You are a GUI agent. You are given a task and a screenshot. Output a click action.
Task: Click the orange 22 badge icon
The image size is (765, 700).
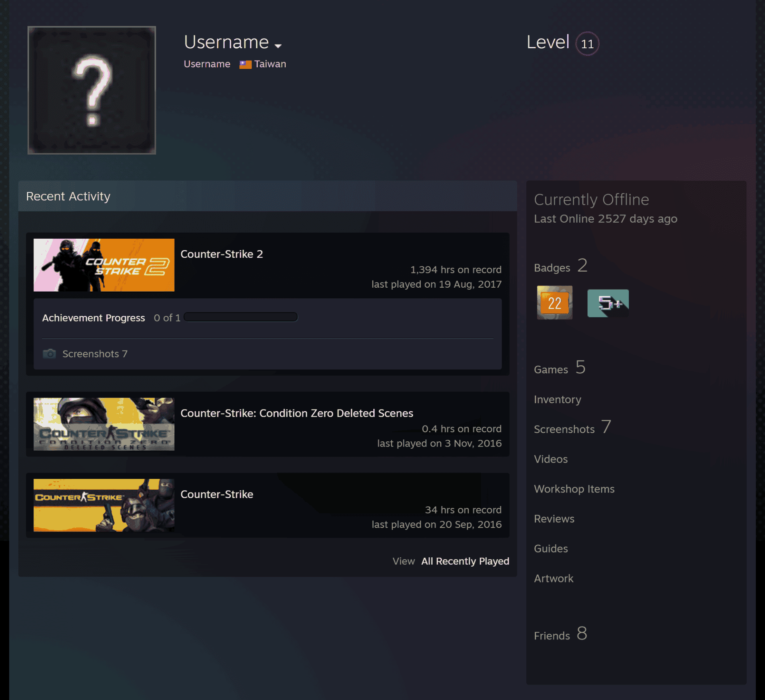pyautogui.click(x=555, y=303)
